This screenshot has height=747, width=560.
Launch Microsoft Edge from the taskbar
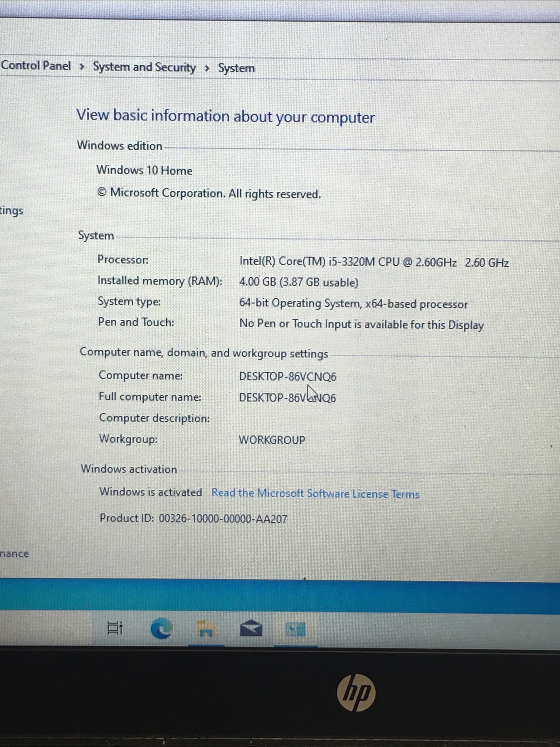pyautogui.click(x=161, y=628)
